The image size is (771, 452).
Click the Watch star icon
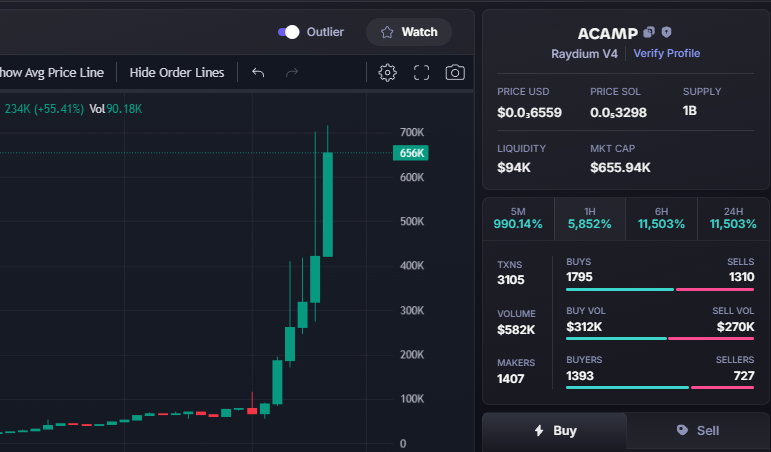pos(387,32)
